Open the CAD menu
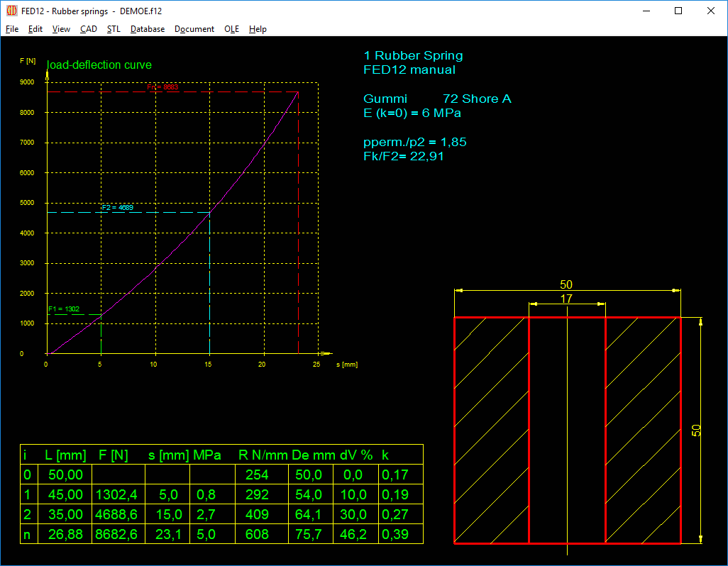 coord(89,29)
